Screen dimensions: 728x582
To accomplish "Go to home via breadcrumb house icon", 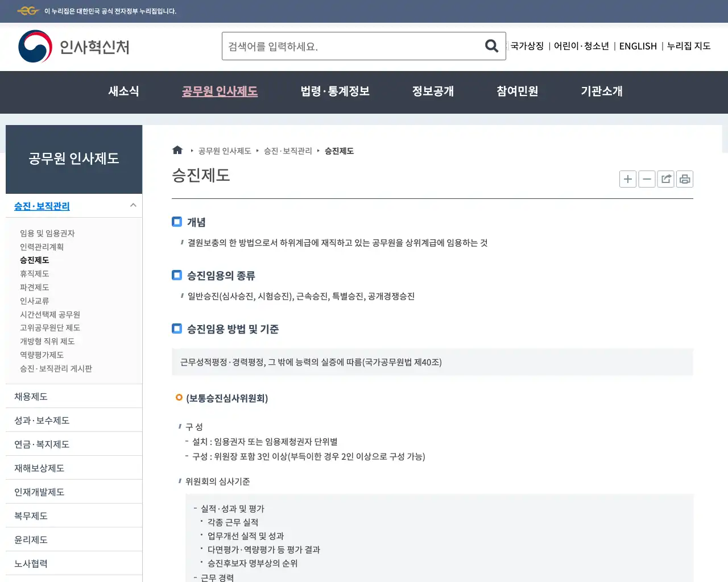I will pos(177,150).
